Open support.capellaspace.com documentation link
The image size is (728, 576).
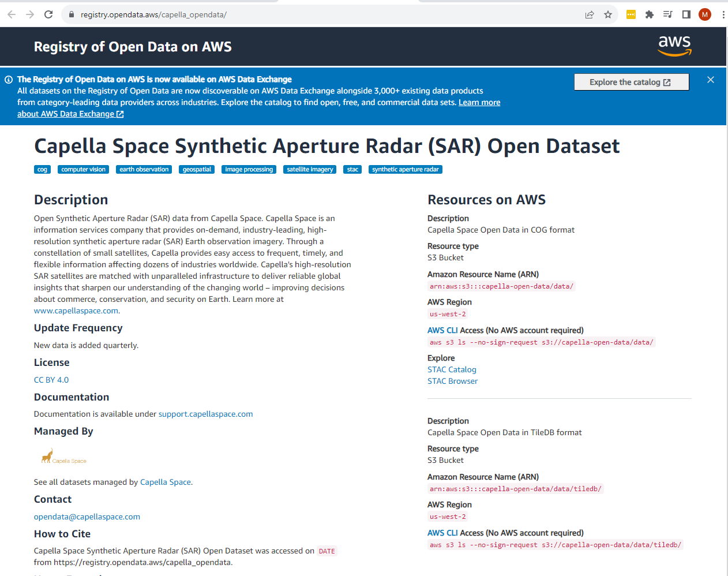coord(206,414)
